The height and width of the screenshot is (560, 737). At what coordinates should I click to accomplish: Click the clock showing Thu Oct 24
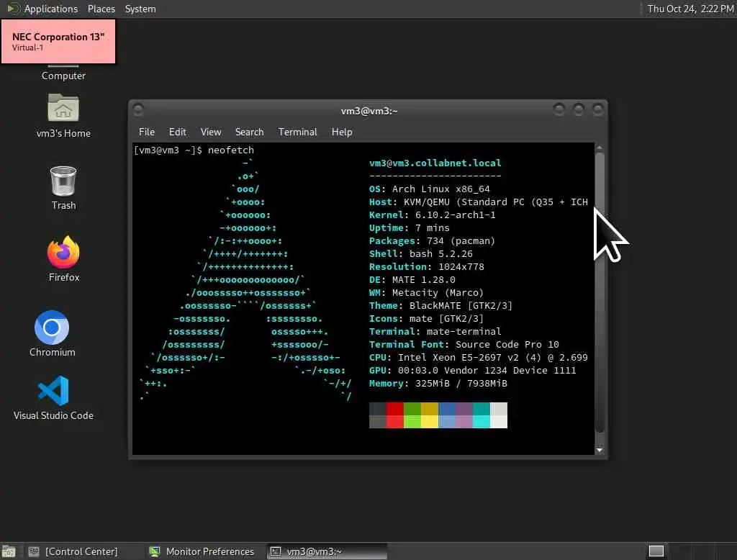(x=690, y=9)
